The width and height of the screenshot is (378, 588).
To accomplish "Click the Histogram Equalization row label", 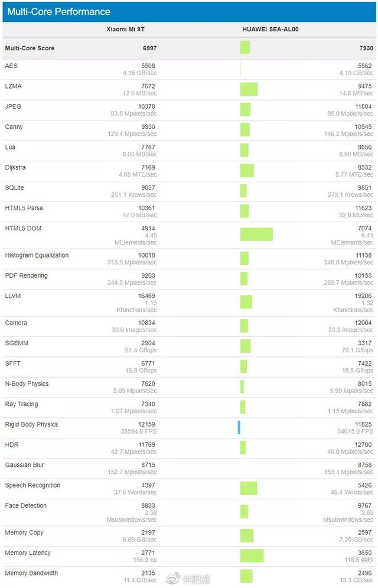I will (x=37, y=255).
